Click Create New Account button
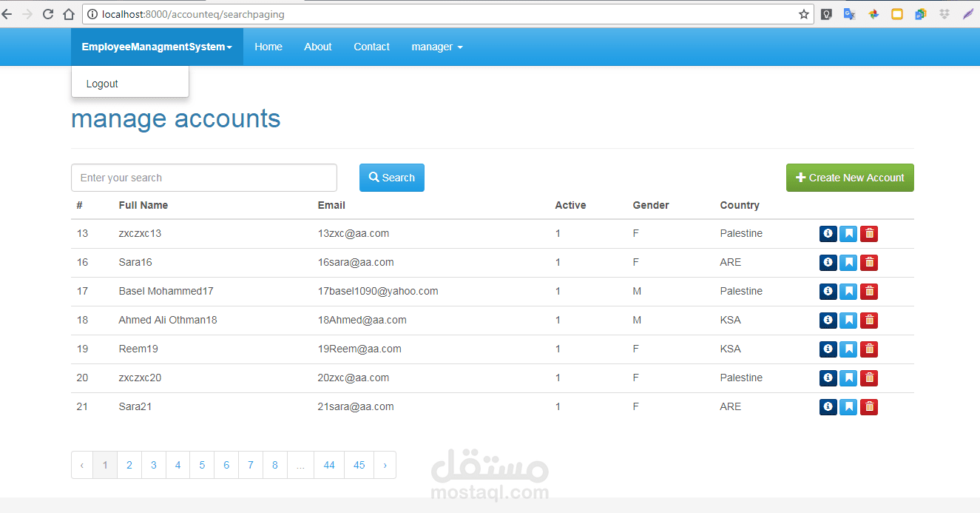 pos(850,178)
